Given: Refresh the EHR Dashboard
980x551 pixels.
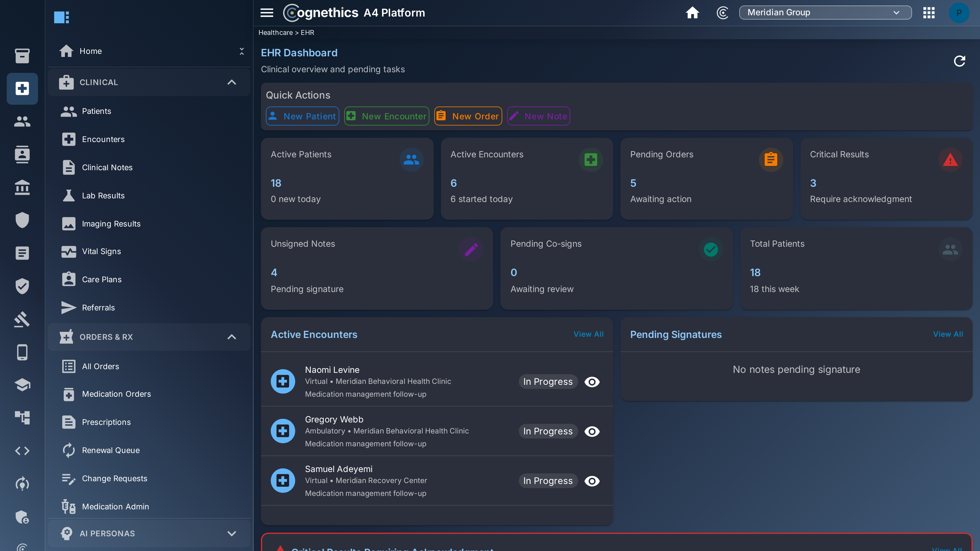Looking at the screenshot, I should pos(959,61).
